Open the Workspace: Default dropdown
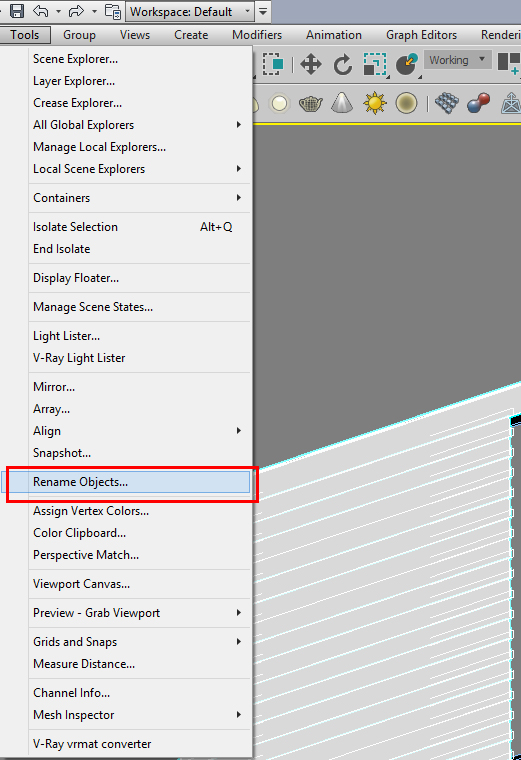The height and width of the screenshot is (760, 521). 190,11
